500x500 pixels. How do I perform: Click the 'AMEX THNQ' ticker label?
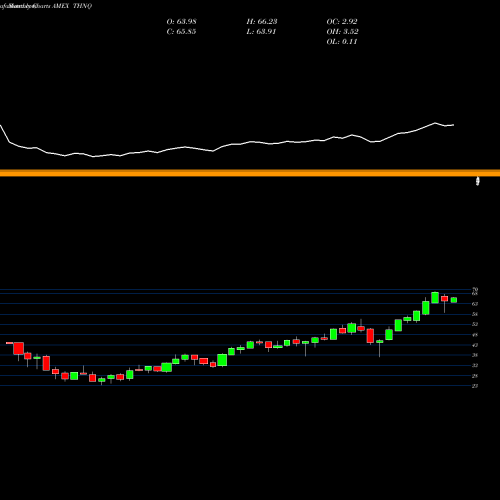click(x=72, y=6)
